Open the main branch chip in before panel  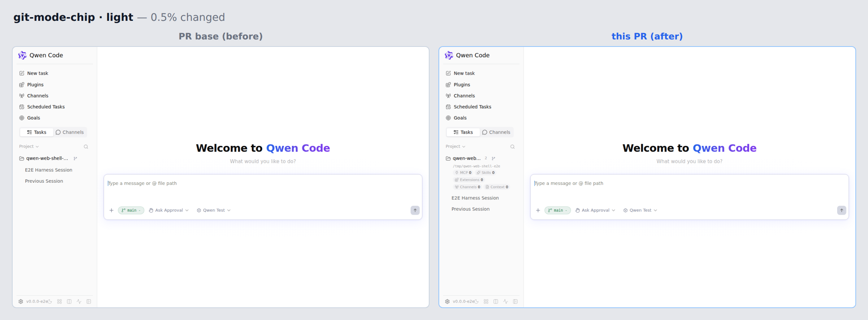pyautogui.click(x=131, y=210)
